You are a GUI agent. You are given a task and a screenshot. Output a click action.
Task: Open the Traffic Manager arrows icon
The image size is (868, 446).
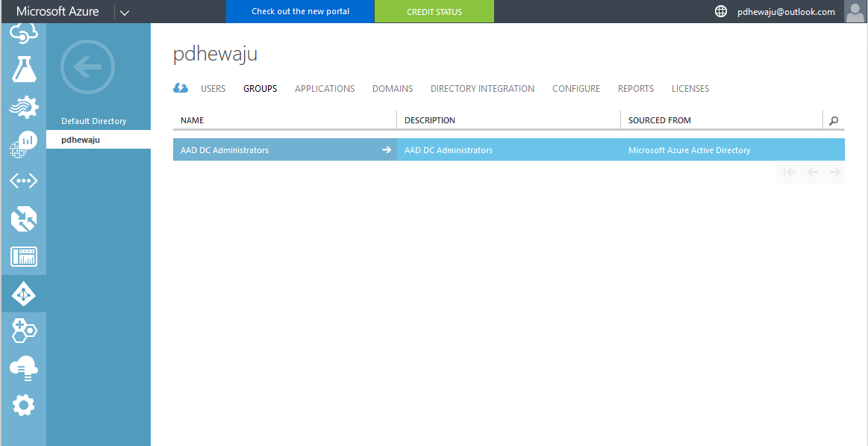coord(24,219)
